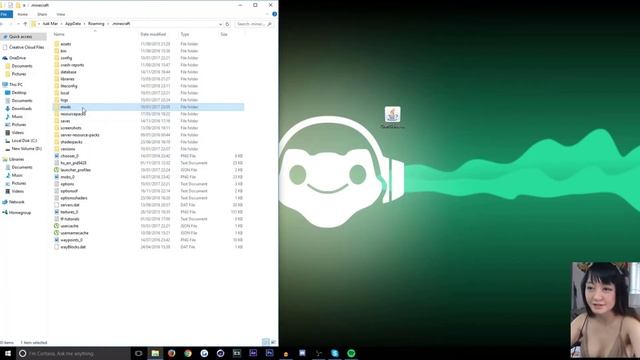Expand the address bar history dropdown

(x=220, y=24)
